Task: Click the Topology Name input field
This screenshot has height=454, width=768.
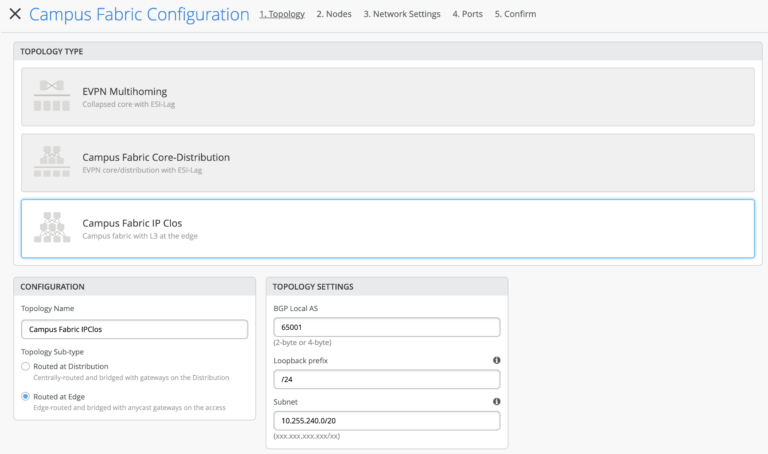Action: point(134,329)
